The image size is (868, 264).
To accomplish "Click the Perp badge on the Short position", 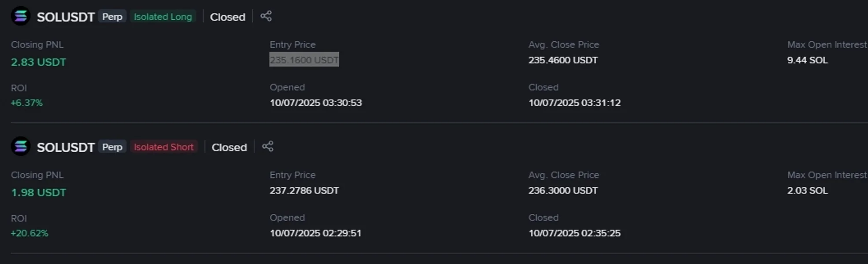I will tap(112, 147).
